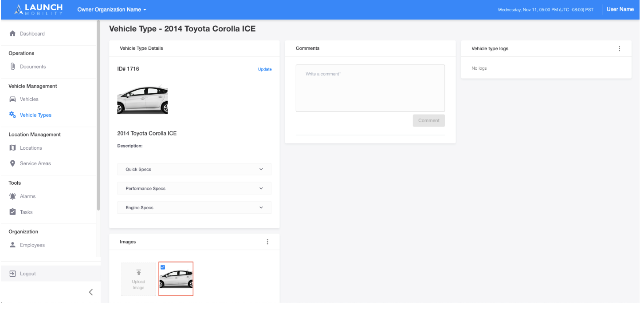Open the Owner Organization Name dropdown
Viewport: 644px width, 310px height.
pyautogui.click(x=112, y=9)
